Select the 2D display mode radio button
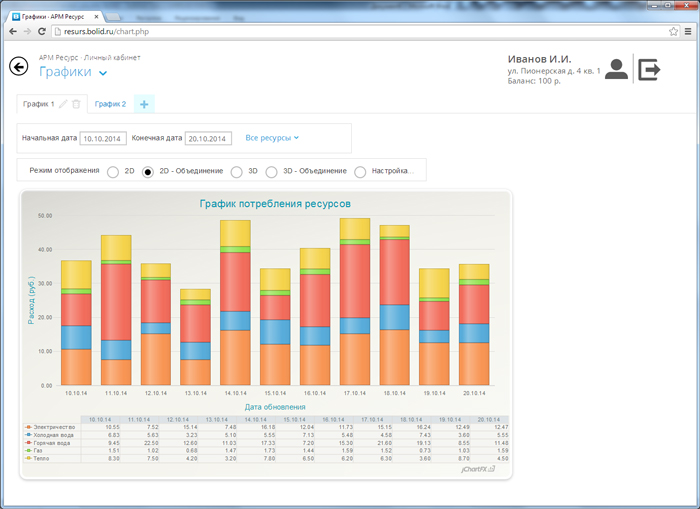Screen dimensions: 700x509 pos(113,172)
